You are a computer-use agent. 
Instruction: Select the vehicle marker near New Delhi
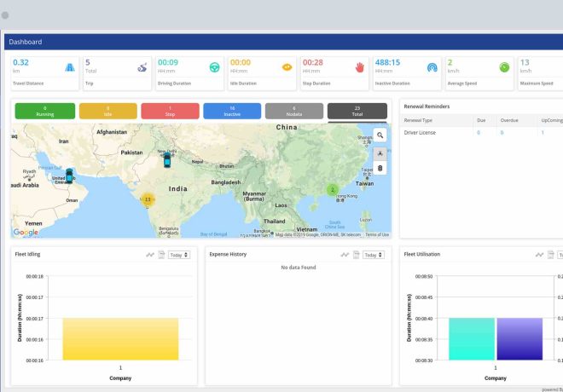(x=168, y=160)
